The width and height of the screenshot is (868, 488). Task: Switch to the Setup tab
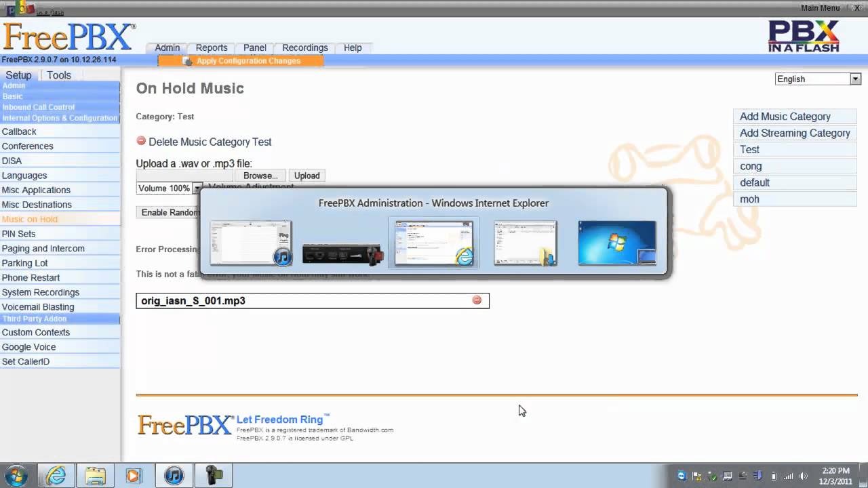point(19,75)
